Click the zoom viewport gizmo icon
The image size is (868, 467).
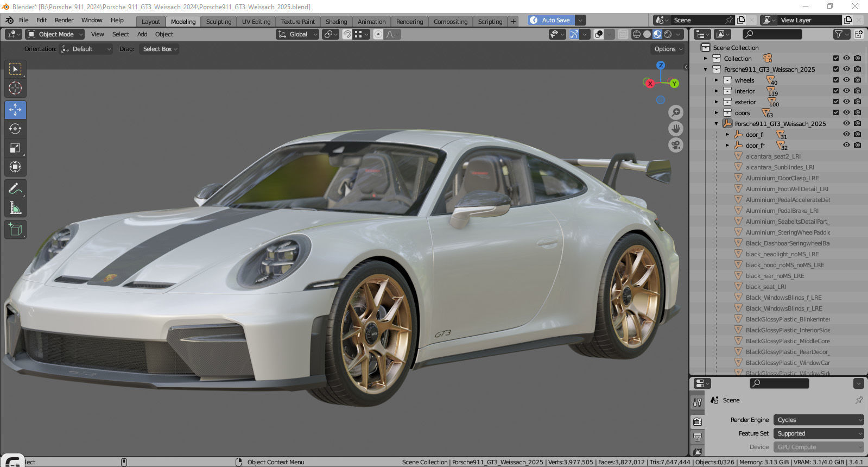(x=676, y=112)
